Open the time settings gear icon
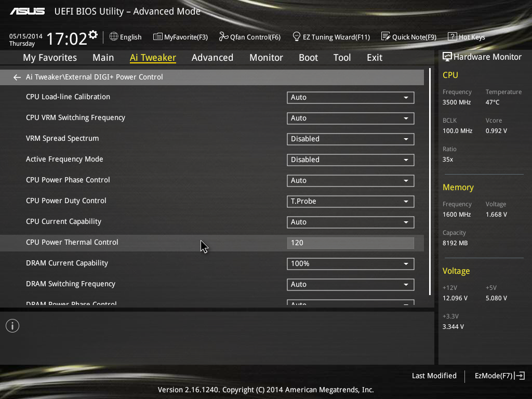532x399 pixels. (x=93, y=35)
